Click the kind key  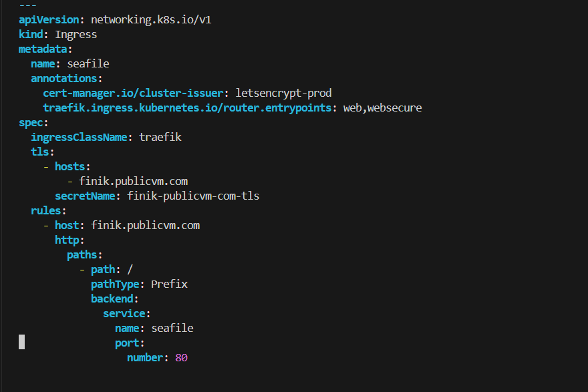[31, 35]
